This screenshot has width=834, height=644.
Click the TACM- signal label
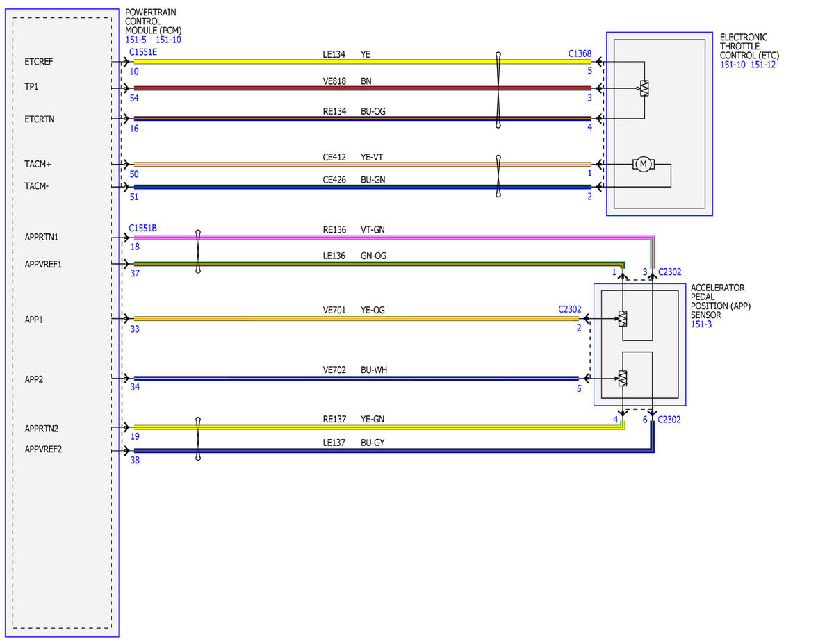38,186
